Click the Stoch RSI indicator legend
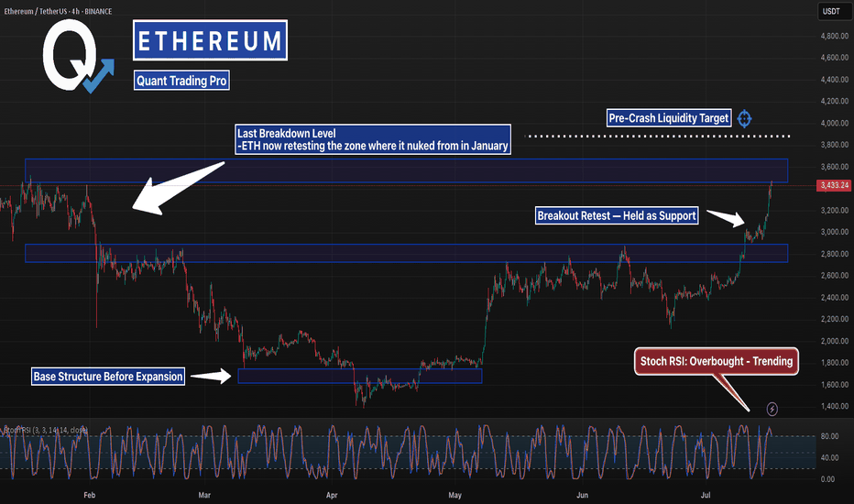854x504 pixels. click(x=45, y=431)
